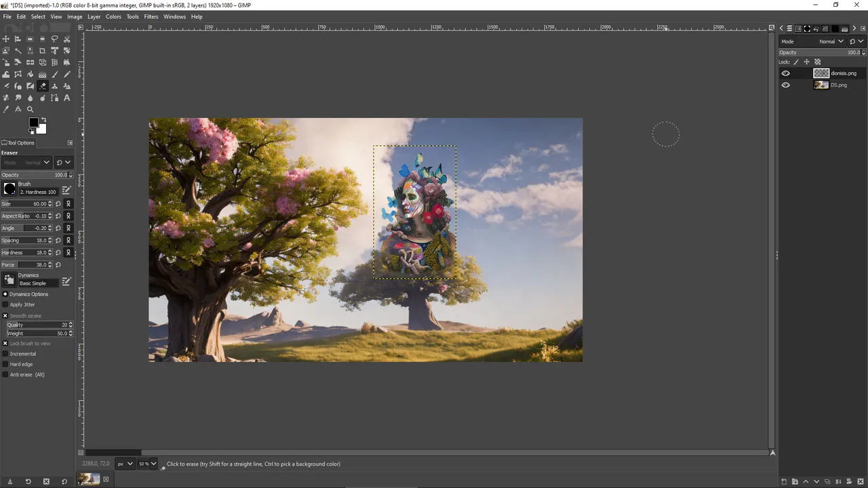Swap foreground and background colors
The height and width of the screenshot is (488, 868).
pyautogui.click(x=44, y=119)
